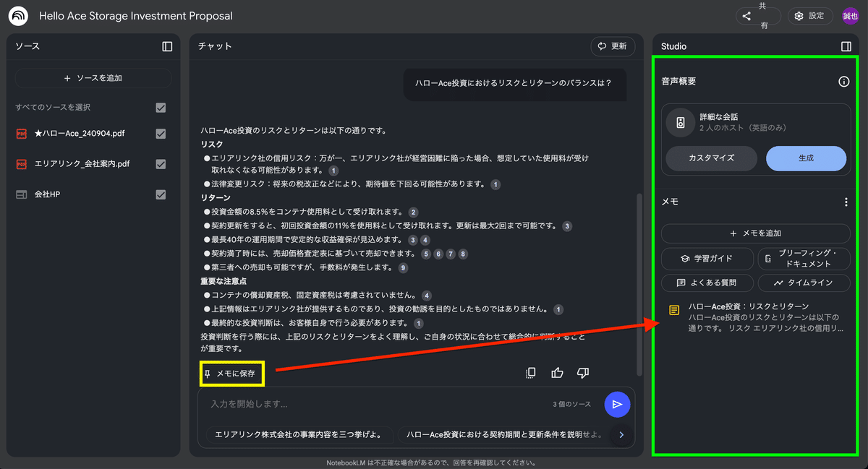868x469 pixels.
Task: Click thumbs down on response
Action: click(583, 373)
